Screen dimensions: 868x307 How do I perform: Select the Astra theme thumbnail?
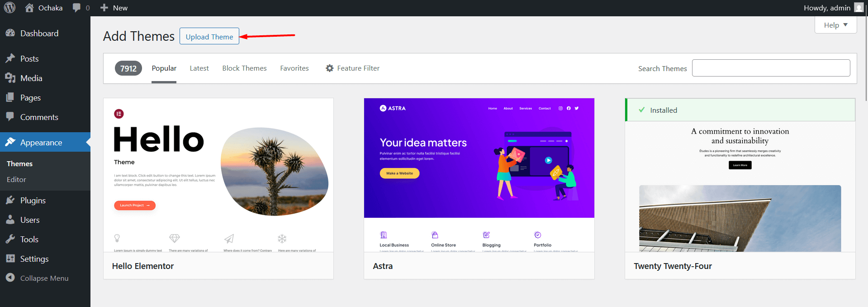[479, 175]
